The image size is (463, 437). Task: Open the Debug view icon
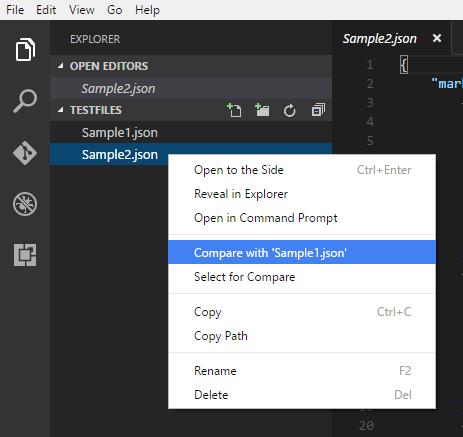pyautogui.click(x=25, y=204)
